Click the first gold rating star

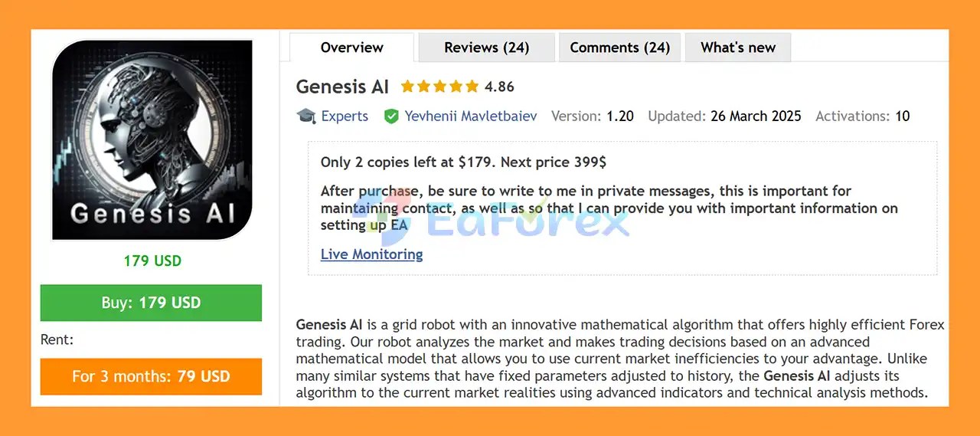pos(407,87)
